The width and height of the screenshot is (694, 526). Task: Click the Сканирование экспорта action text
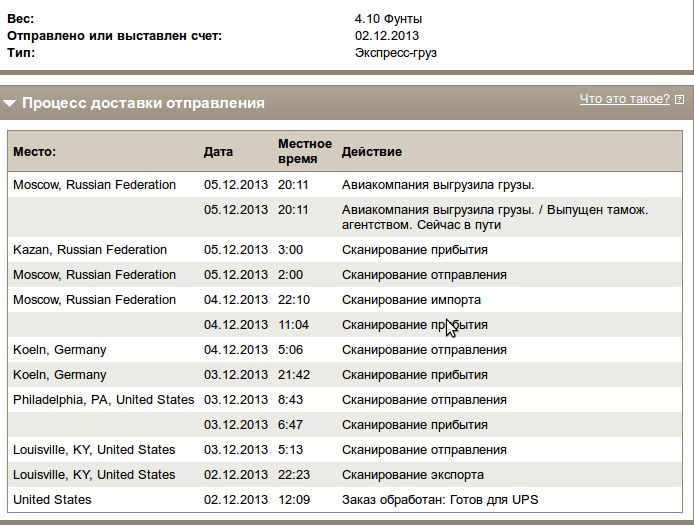413,475
